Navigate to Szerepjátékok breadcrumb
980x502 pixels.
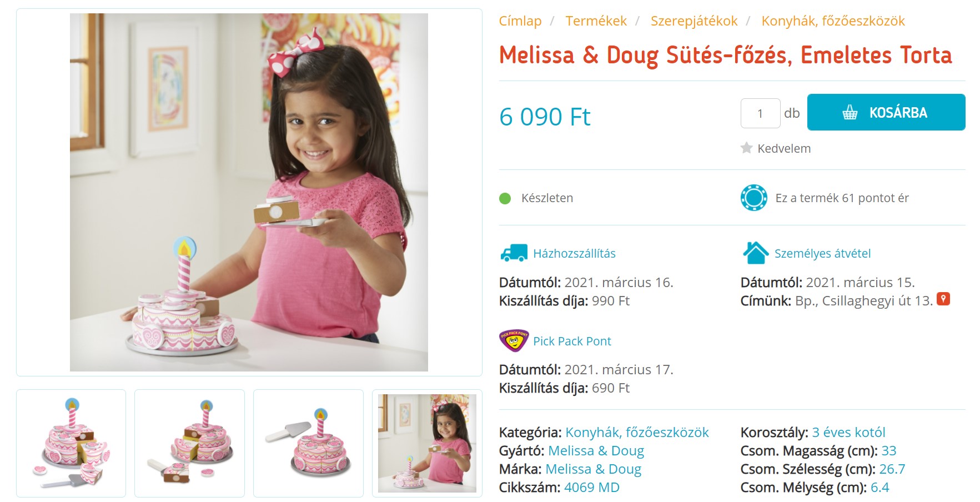click(x=693, y=21)
